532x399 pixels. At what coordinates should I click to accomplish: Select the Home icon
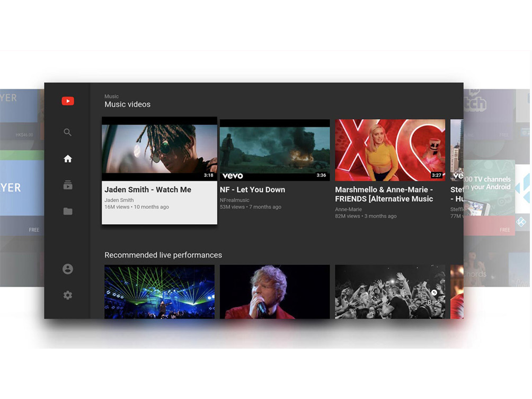[x=67, y=158]
